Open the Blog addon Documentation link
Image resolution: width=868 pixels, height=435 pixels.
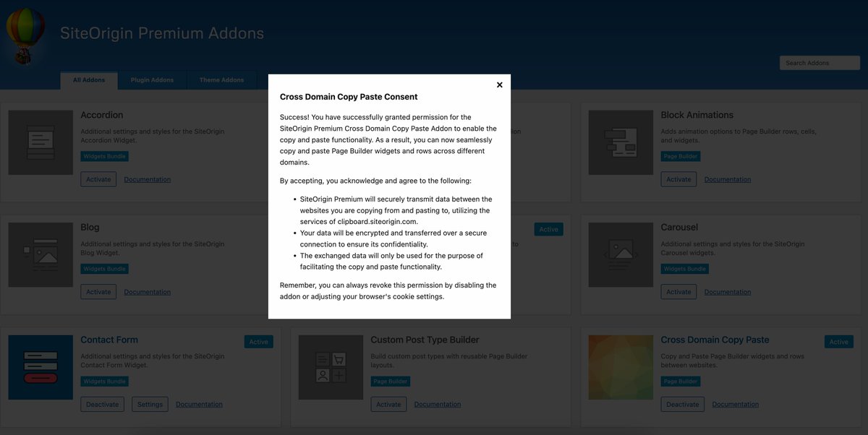click(x=148, y=292)
